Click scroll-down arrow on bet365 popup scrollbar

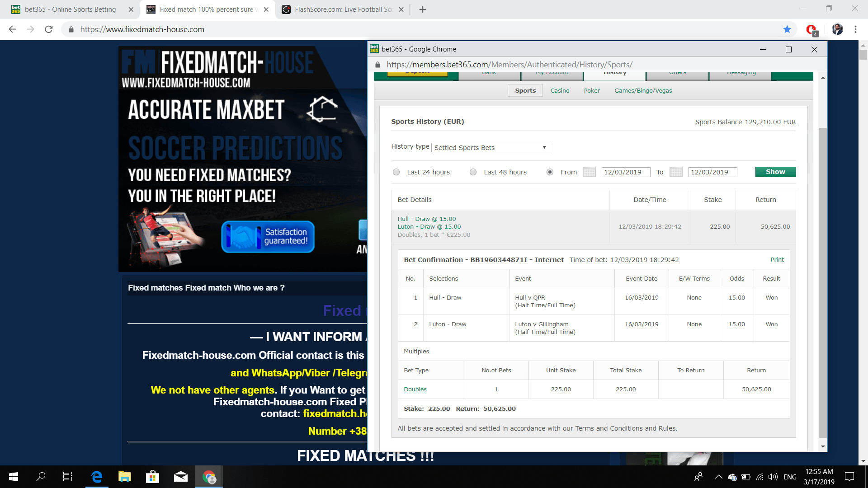(823, 446)
